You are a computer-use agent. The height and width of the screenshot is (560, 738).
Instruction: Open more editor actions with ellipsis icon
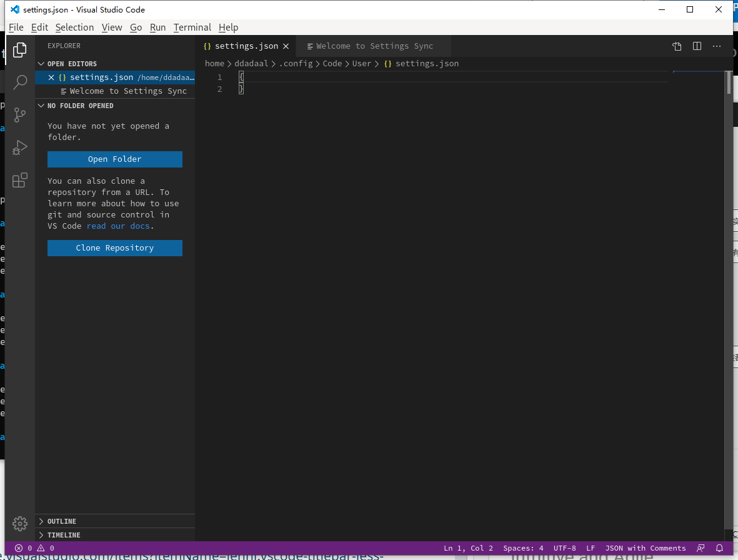(716, 46)
